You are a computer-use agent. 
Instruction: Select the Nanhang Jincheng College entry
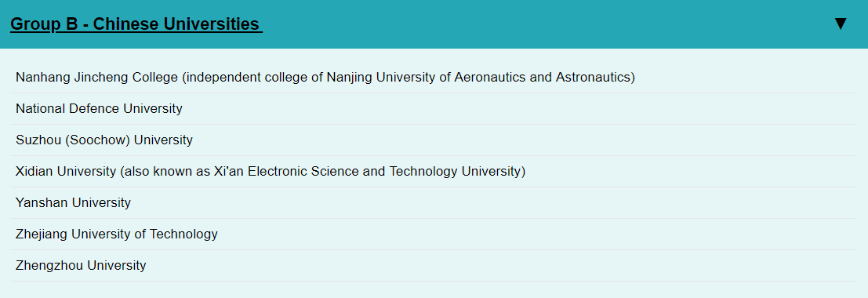click(x=433, y=78)
